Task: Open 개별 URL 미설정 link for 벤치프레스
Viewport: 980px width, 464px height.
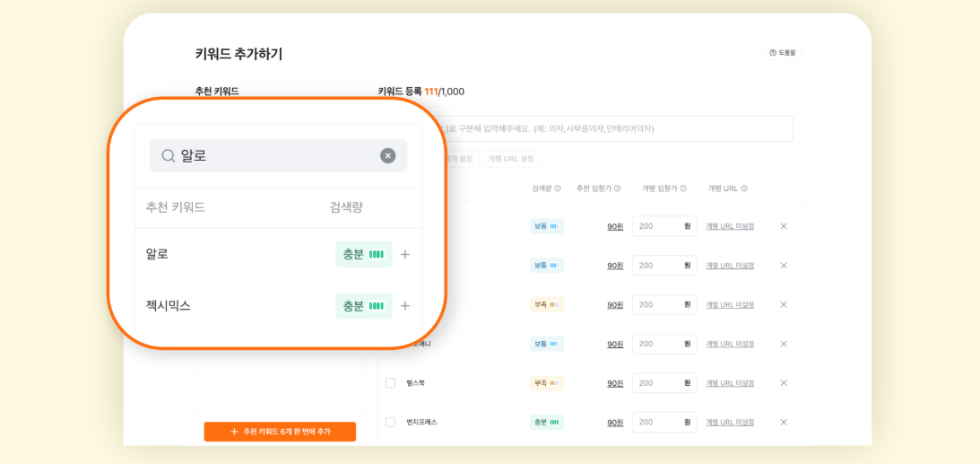Action: click(729, 422)
